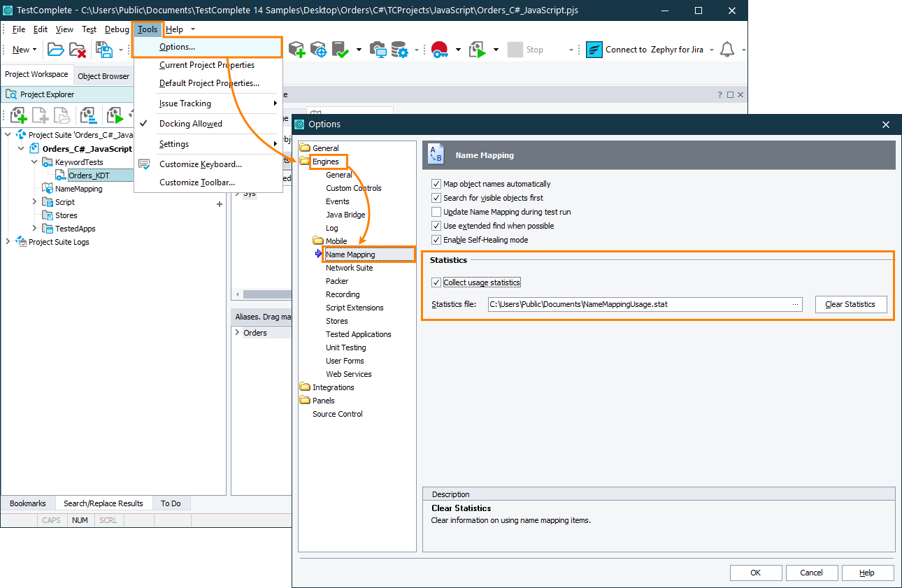902x588 pixels.
Task: Collapse the KeywordTests tree node
Action: (34, 162)
